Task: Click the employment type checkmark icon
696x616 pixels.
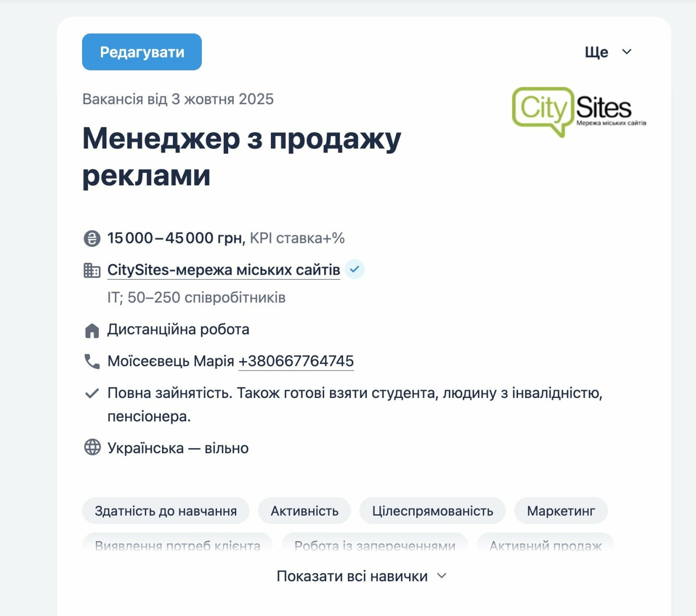Action: point(92,393)
